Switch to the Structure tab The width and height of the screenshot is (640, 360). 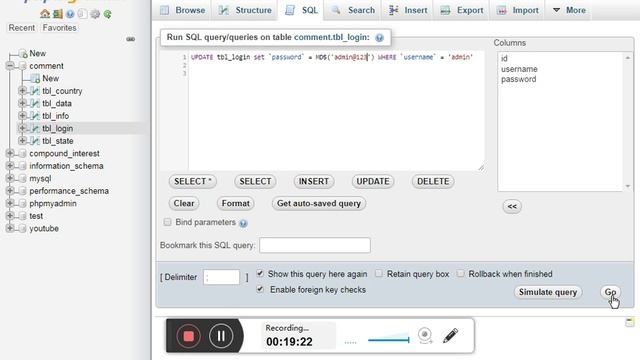(245, 10)
